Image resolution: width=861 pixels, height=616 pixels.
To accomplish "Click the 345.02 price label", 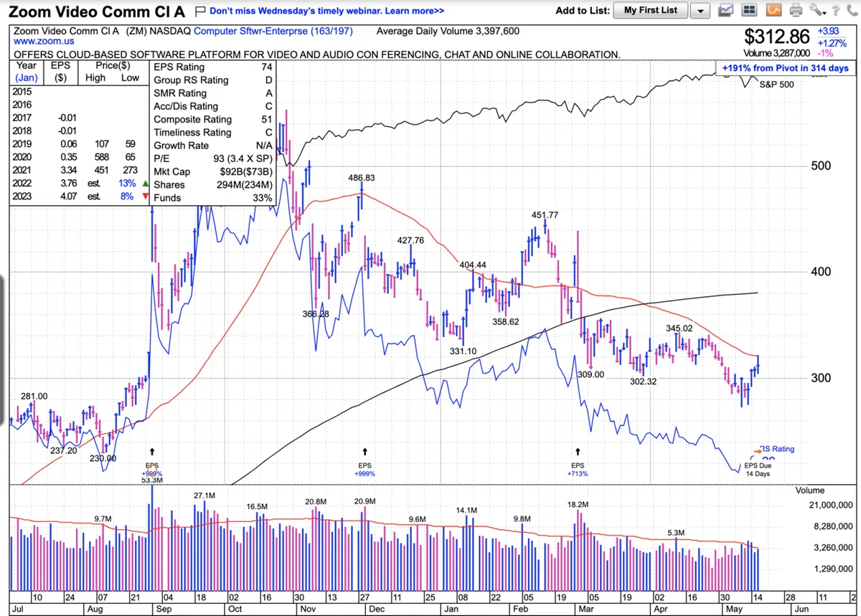I will point(679,328).
